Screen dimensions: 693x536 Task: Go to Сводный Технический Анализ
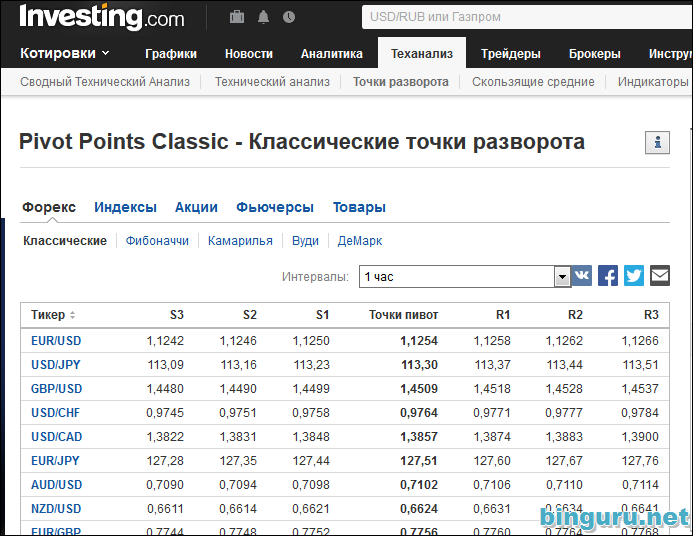tap(105, 82)
